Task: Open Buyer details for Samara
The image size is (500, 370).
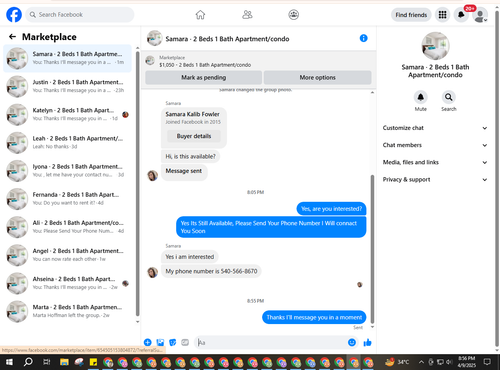Action: 194,136
